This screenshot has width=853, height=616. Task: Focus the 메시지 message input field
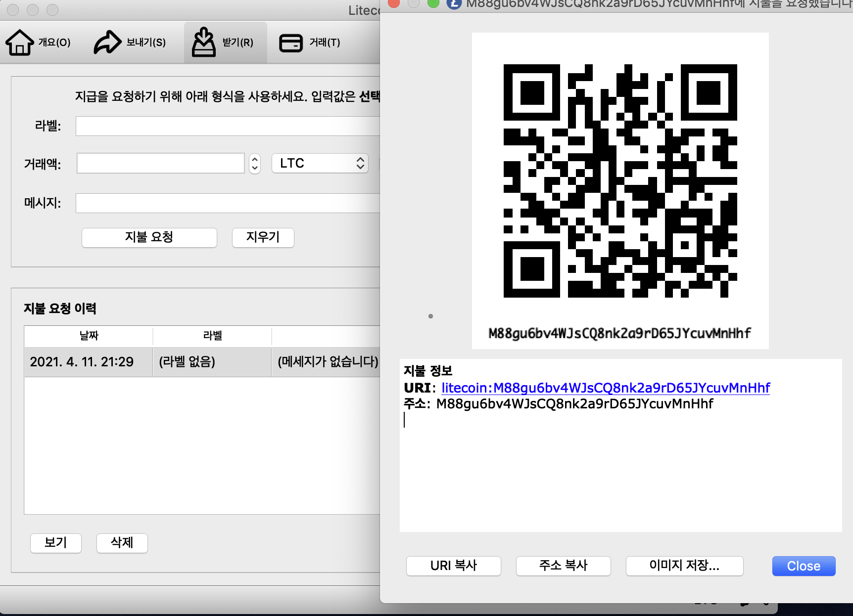228,203
